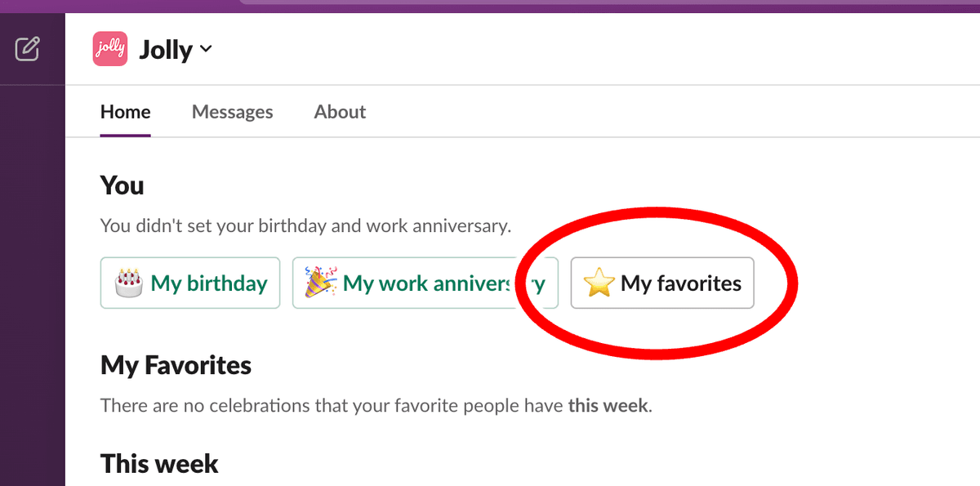Select the You section heading
The width and height of the screenshot is (980, 486).
[x=122, y=185]
